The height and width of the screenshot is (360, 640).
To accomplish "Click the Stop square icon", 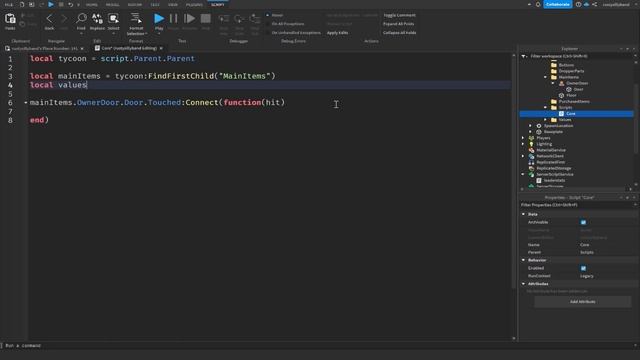I will click(206, 18).
